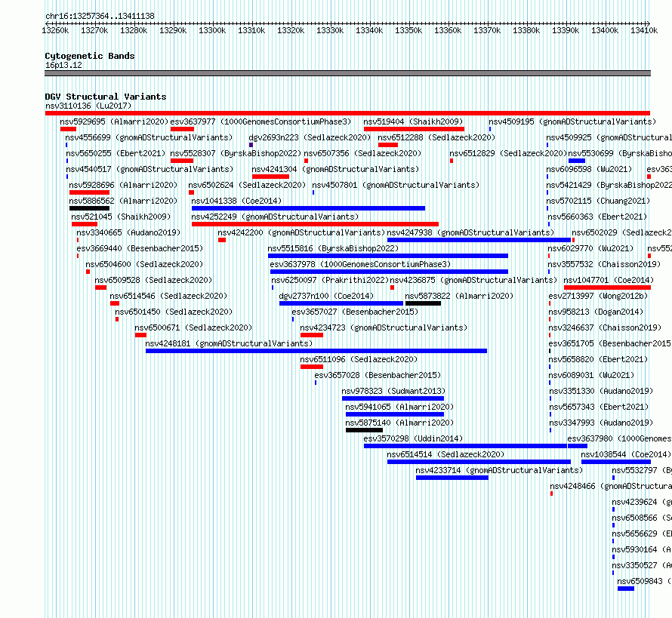Click the blue bar under nsv4248181

pos(316,351)
